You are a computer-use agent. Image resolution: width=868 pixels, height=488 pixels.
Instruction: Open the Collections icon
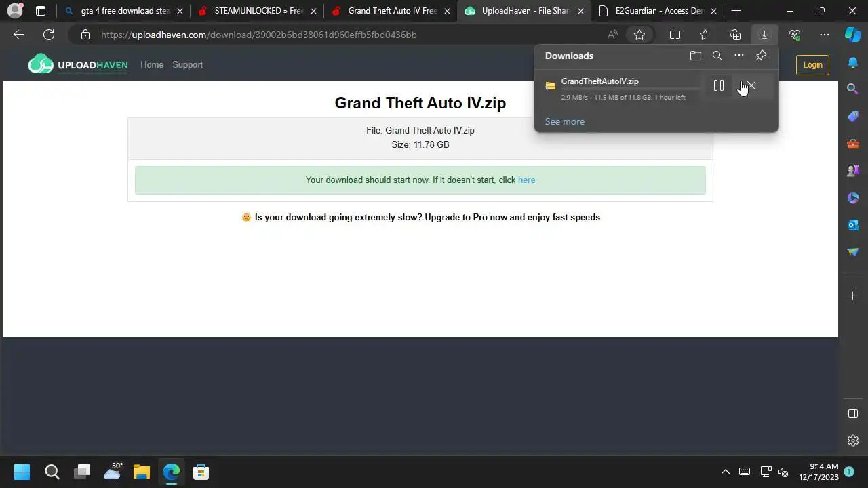click(735, 35)
